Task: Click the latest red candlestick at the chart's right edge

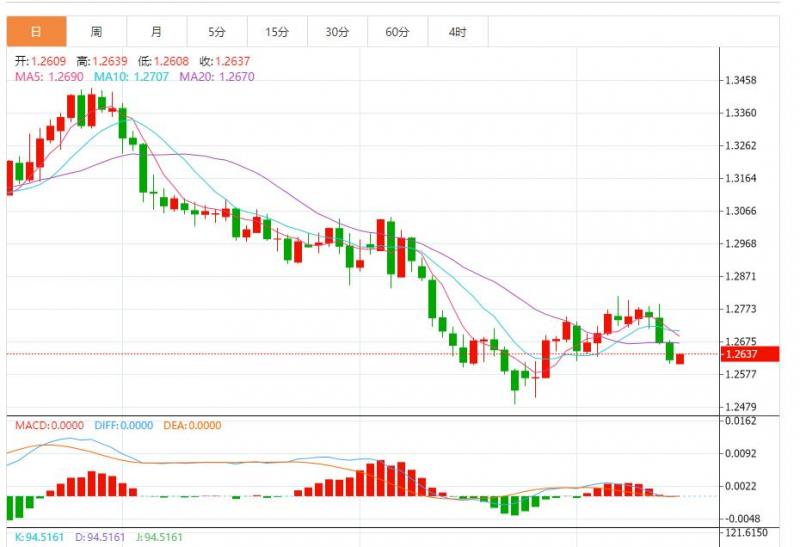Action: pyautogui.click(x=680, y=359)
